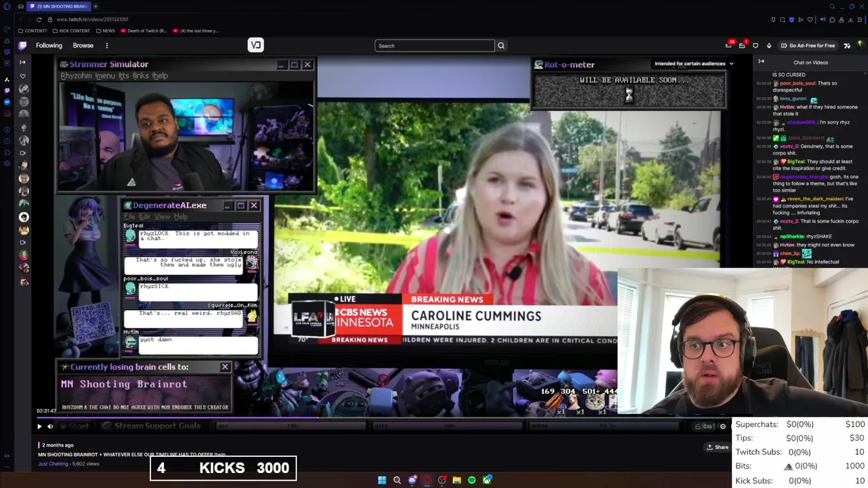Open the last three y... bookmark
This screenshot has height=488, width=868.
pyautogui.click(x=196, y=30)
